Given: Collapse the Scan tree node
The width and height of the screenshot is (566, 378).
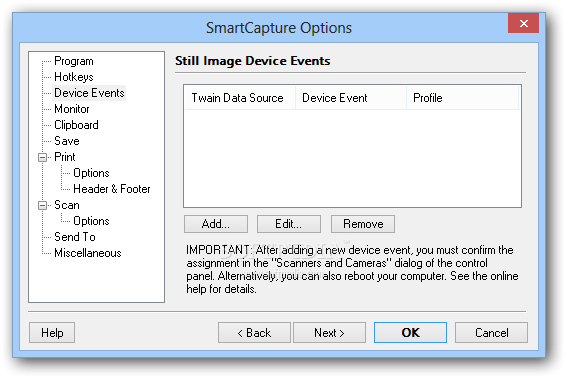Looking at the screenshot, I should [43, 205].
